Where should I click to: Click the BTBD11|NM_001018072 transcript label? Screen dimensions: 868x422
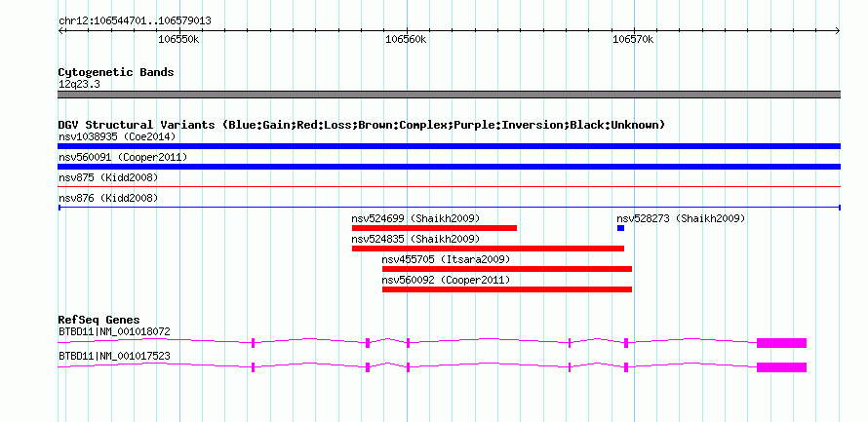point(114,331)
